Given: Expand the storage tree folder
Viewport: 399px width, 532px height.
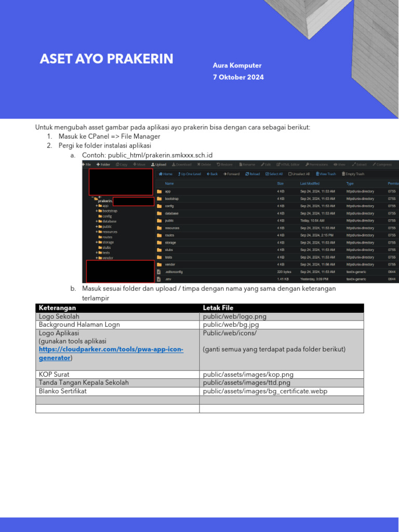Looking at the screenshot, I should 97,242.
